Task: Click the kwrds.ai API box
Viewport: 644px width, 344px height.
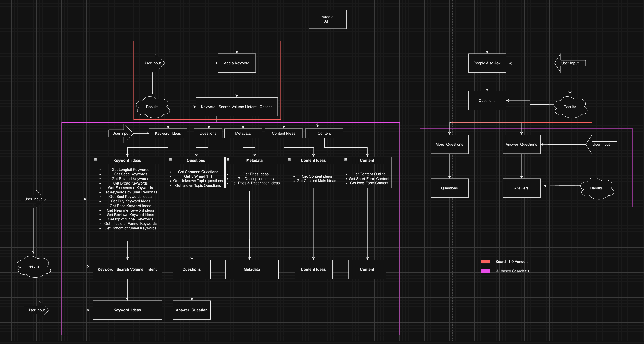Action: [x=327, y=19]
